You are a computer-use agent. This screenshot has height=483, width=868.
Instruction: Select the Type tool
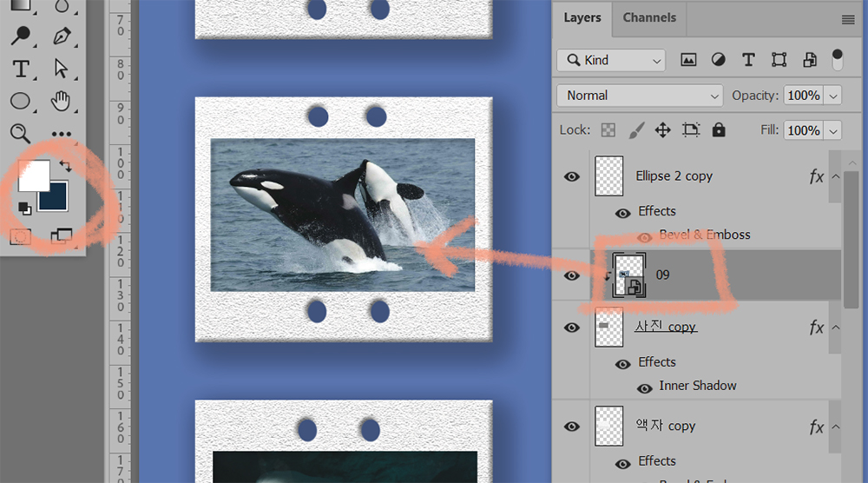click(21, 69)
